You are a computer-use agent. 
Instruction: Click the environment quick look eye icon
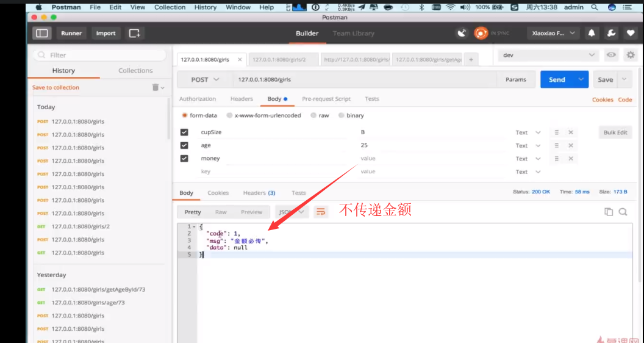click(611, 55)
